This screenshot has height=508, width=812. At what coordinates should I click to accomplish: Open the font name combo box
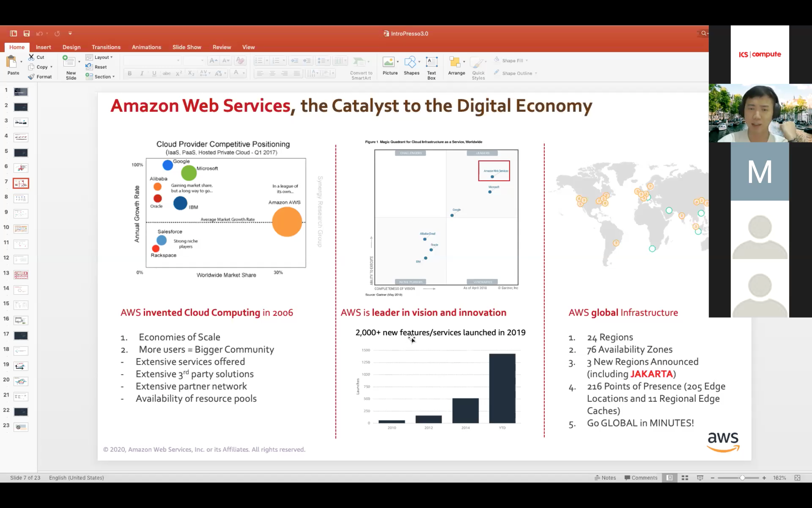click(152, 60)
